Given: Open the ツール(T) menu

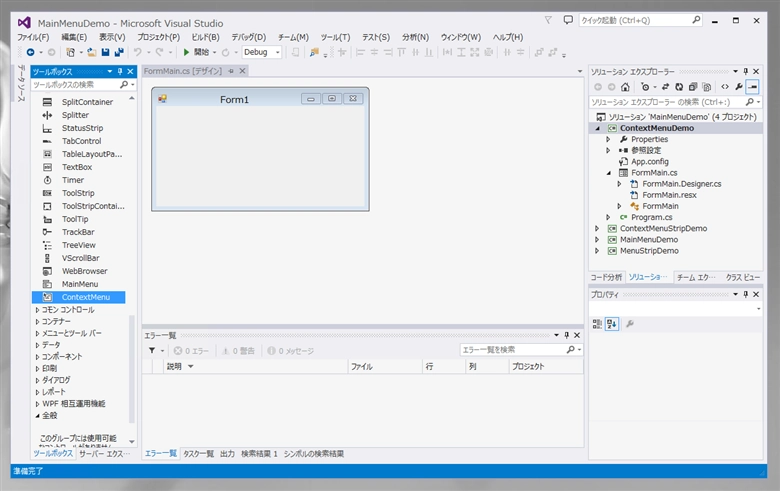Looking at the screenshot, I should (x=335, y=37).
